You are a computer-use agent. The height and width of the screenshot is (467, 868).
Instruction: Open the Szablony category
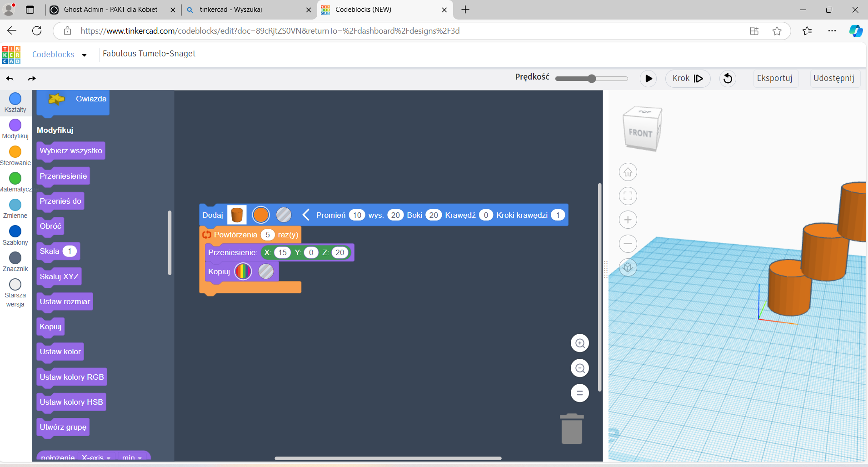[x=15, y=235]
